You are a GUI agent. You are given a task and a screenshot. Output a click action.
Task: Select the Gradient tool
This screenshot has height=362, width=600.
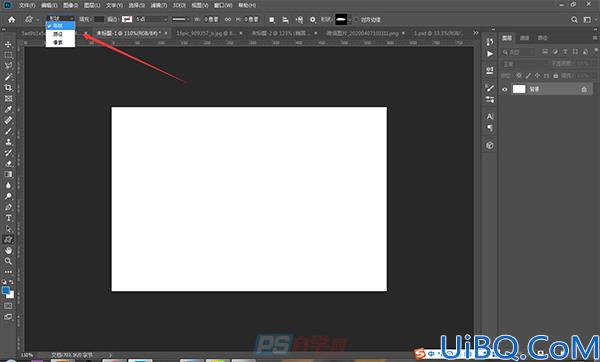(x=8, y=174)
